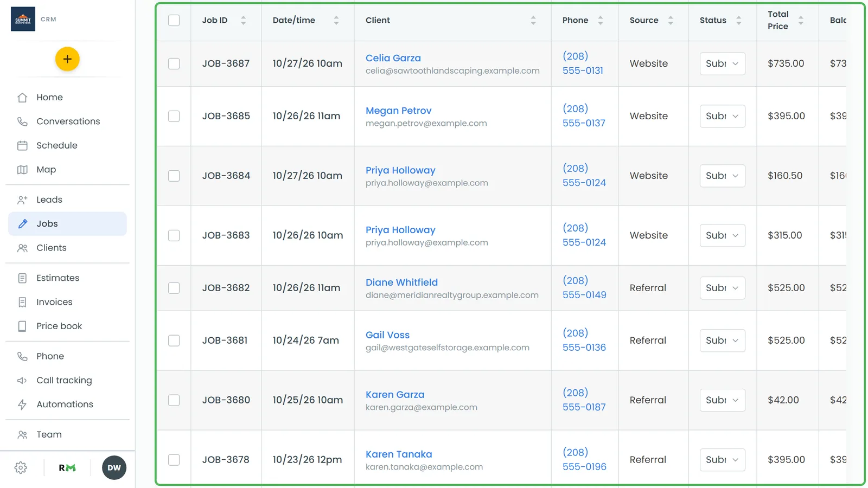
Task: Select the JOB-3682 row checkbox
Action: (174, 288)
